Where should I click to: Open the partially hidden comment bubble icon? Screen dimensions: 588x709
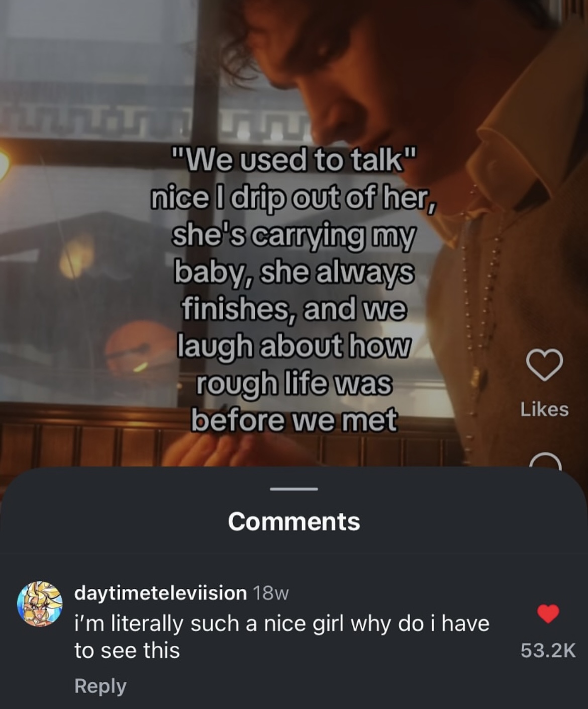tap(545, 461)
